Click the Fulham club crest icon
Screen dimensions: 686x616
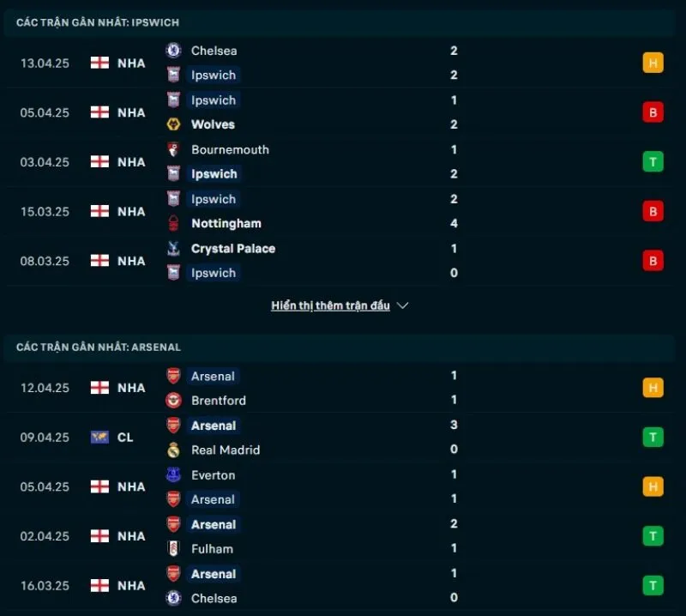(173, 548)
